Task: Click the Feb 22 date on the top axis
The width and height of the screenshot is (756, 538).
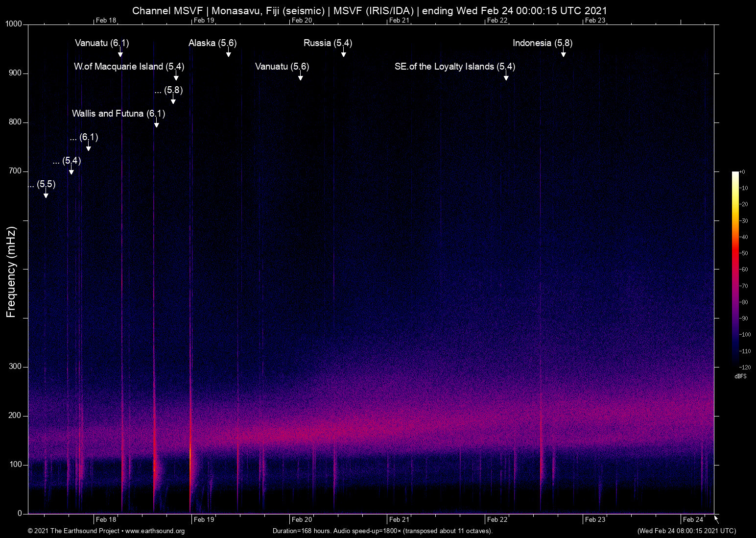Action: coord(497,20)
